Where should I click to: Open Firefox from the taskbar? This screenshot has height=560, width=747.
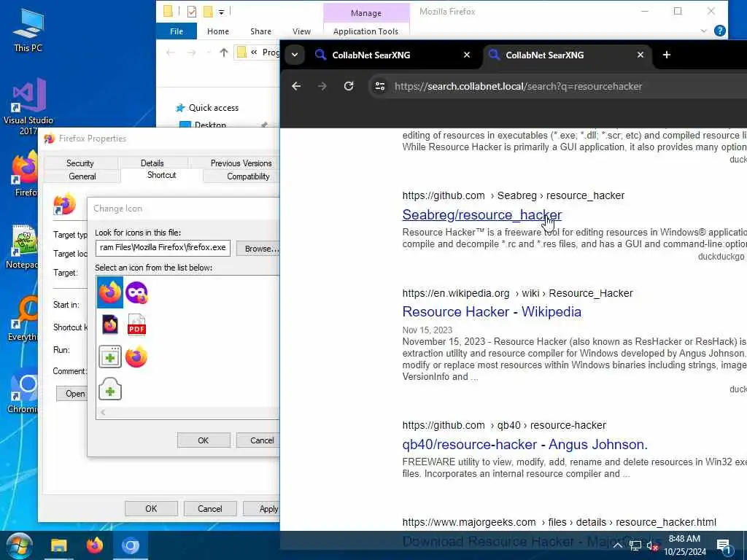click(95, 545)
